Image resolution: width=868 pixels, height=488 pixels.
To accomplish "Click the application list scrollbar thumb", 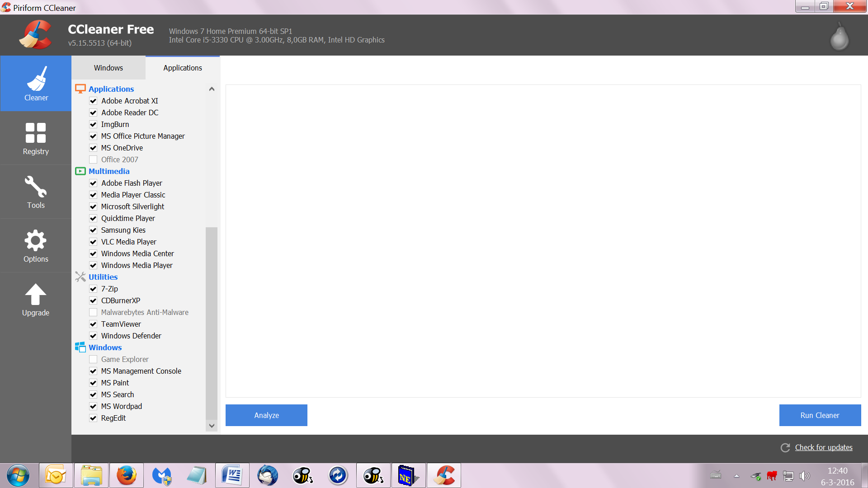I will [x=211, y=323].
